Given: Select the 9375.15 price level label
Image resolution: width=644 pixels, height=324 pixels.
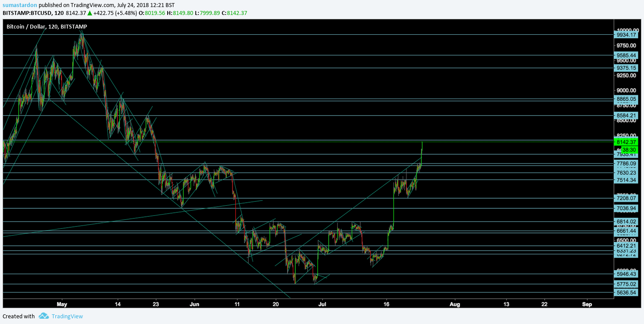Looking at the screenshot, I should point(626,68).
